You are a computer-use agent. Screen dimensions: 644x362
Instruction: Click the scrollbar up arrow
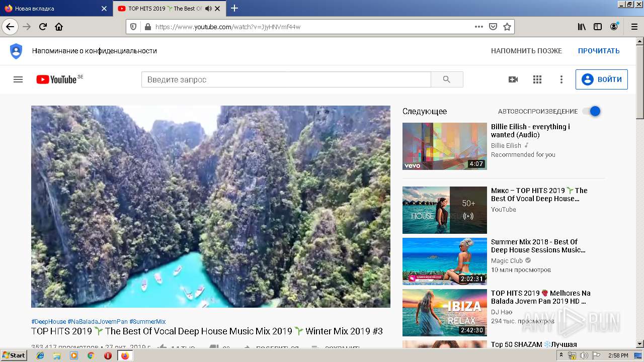point(640,42)
